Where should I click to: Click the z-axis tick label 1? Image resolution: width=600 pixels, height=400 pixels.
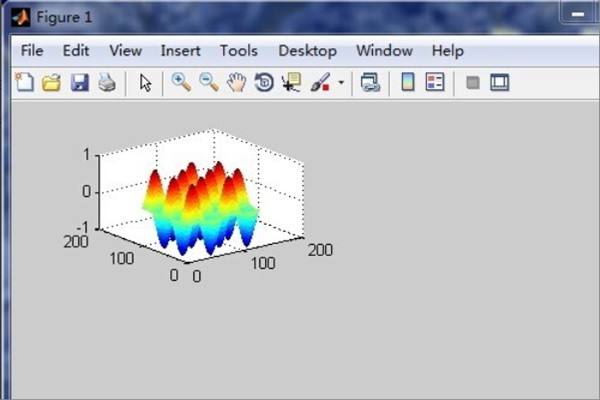(86, 155)
